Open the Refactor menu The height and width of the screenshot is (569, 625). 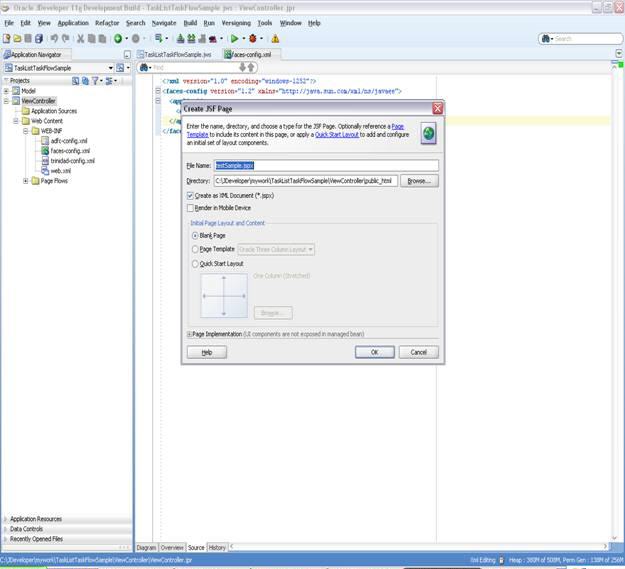[x=107, y=23]
